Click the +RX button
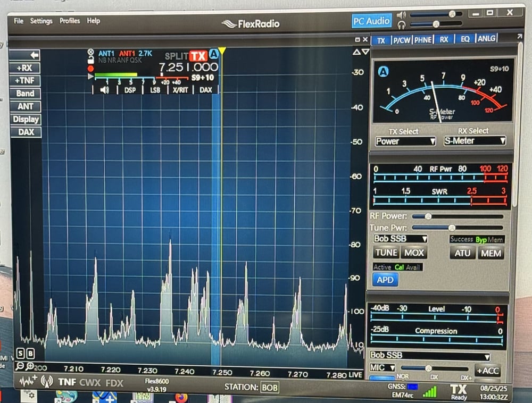The width and height of the screenshot is (532, 403). click(x=25, y=68)
